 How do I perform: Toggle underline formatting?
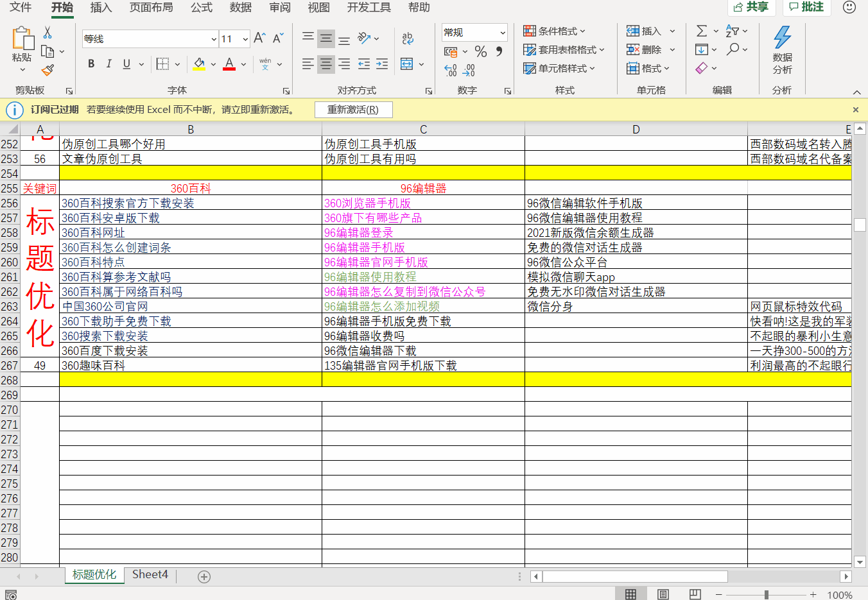pyautogui.click(x=126, y=64)
